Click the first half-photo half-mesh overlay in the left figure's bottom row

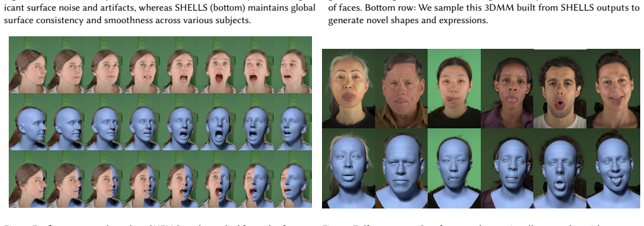[28, 179]
